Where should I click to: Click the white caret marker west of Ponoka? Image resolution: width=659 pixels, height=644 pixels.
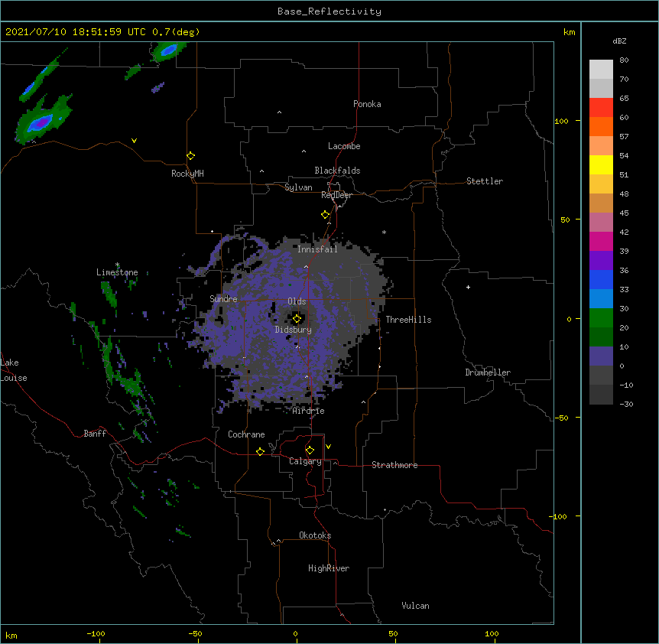pos(279,112)
